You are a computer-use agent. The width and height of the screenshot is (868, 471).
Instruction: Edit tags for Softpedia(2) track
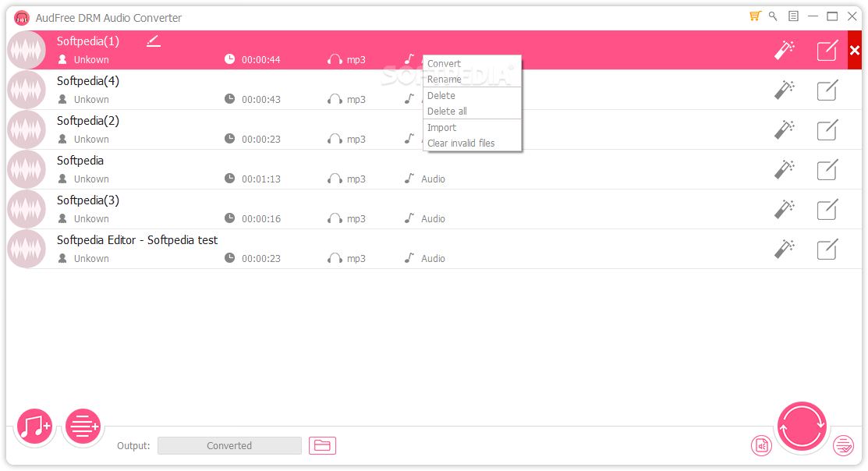[827, 130]
